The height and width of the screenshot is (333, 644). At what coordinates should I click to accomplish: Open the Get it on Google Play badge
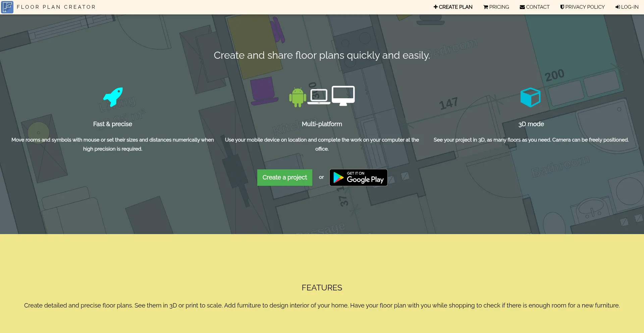pos(358,177)
